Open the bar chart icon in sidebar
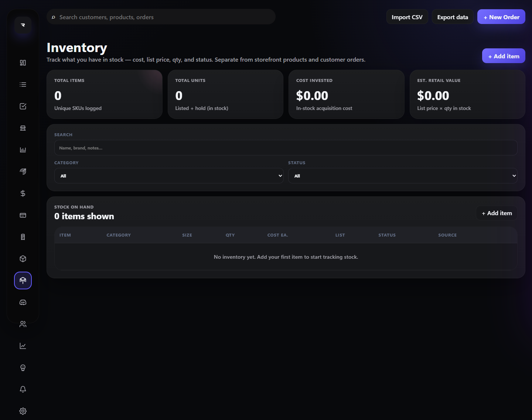The height and width of the screenshot is (420, 532). pyautogui.click(x=23, y=150)
